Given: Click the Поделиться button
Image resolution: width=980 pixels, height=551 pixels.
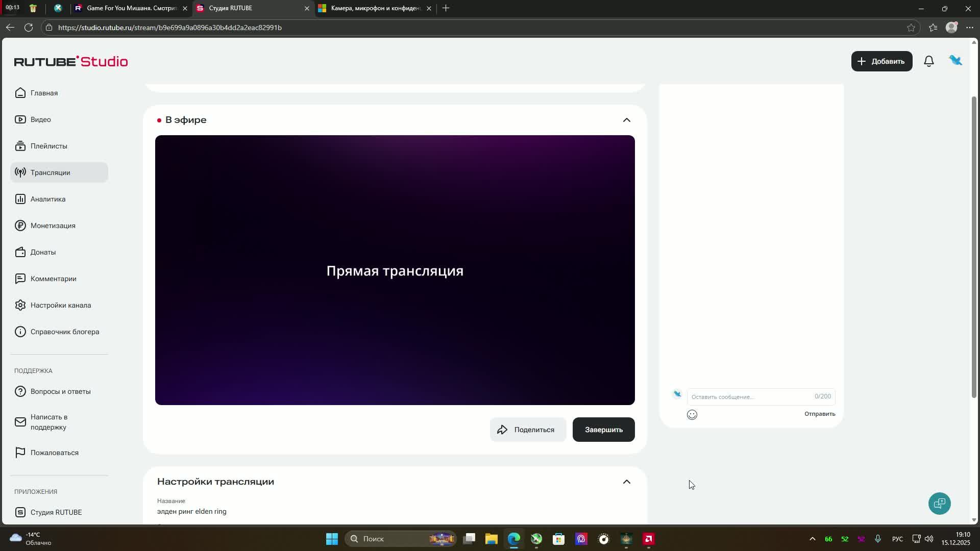Looking at the screenshot, I should pos(528,430).
